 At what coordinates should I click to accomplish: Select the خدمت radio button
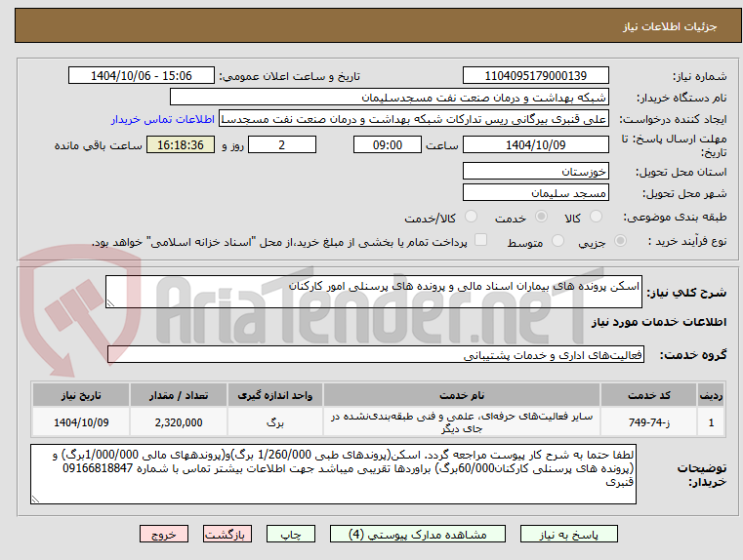(x=541, y=217)
